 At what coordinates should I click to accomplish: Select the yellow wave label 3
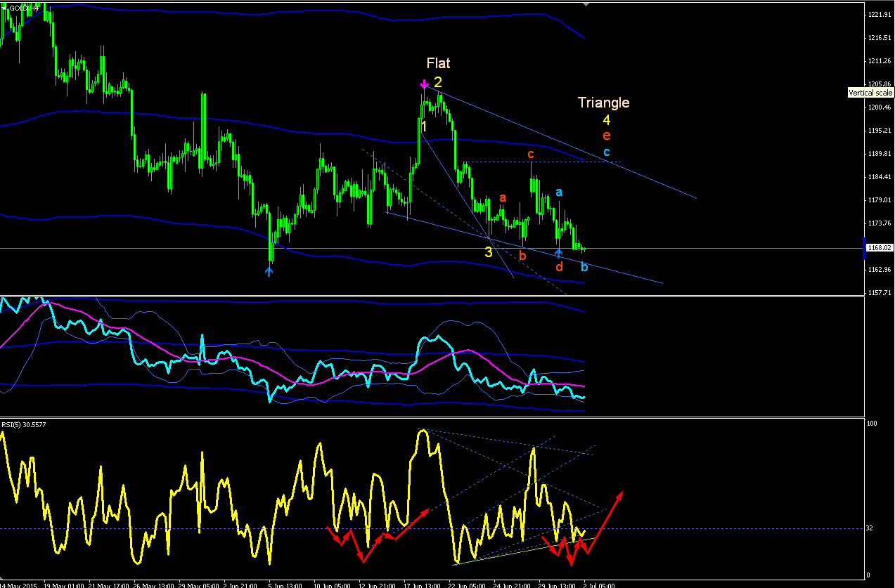[x=488, y=252]
